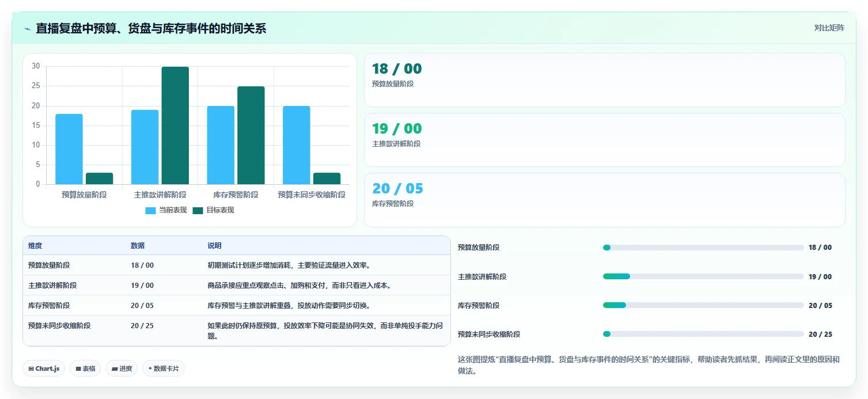Select the 预算放量阶段 cell in the table
The height and width of the screenshot is (399, 868).
click(x=49, y=265)
